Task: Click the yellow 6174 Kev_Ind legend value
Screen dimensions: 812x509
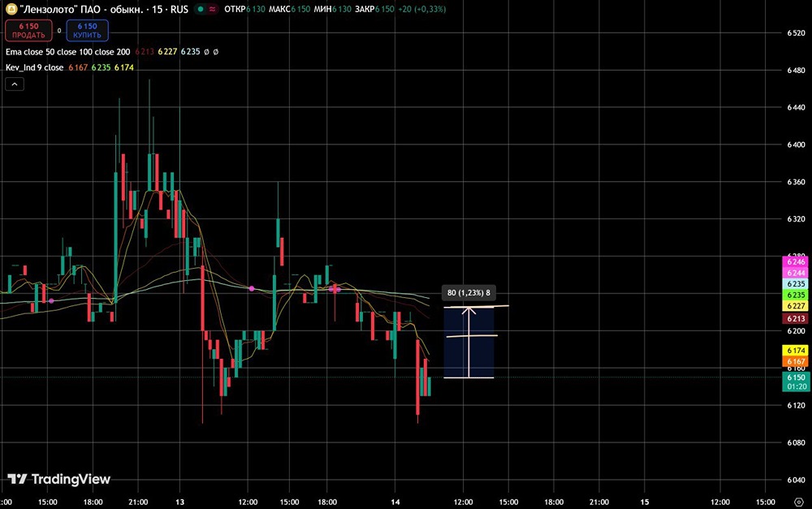Action: tap(123, 67)
